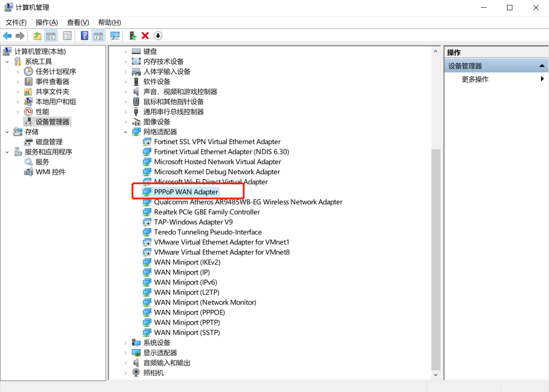Click the 通用串行总线控制器 USB icon
Viewport: 549px width, 392px height.
[136, 112]
